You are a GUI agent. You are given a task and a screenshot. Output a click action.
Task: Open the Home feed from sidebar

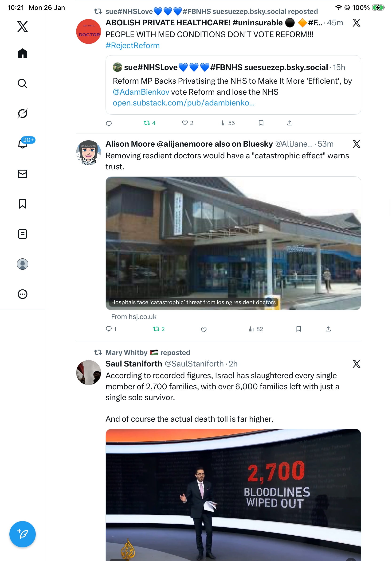point(23,53)
